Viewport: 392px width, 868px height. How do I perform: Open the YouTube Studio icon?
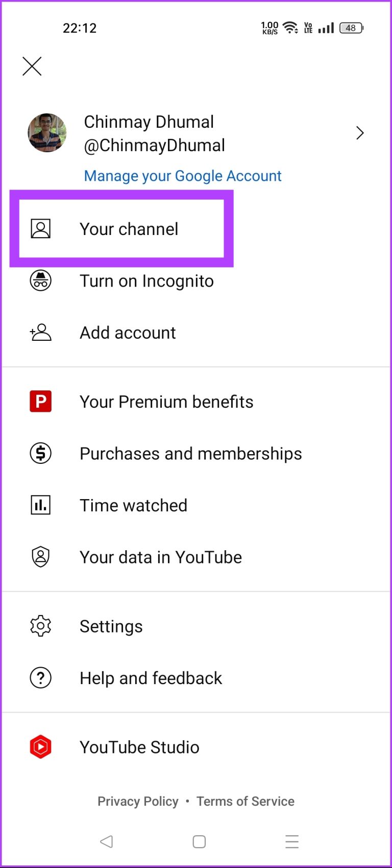click(x=40, y=747)
